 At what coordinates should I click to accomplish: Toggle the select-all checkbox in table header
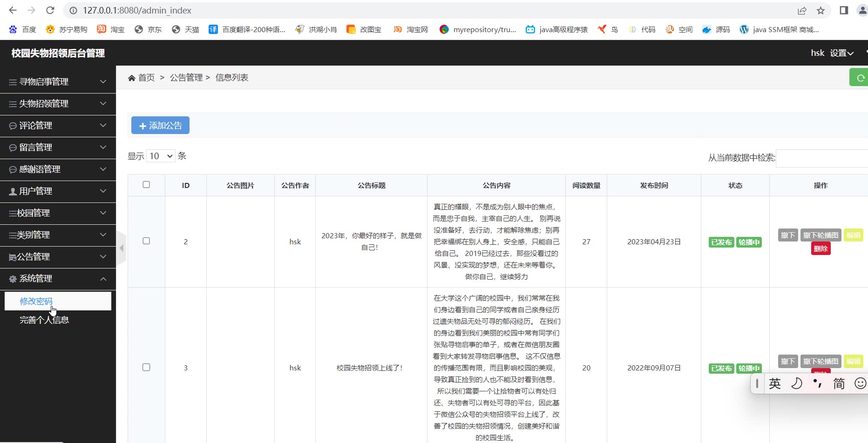tap(146, 185)
